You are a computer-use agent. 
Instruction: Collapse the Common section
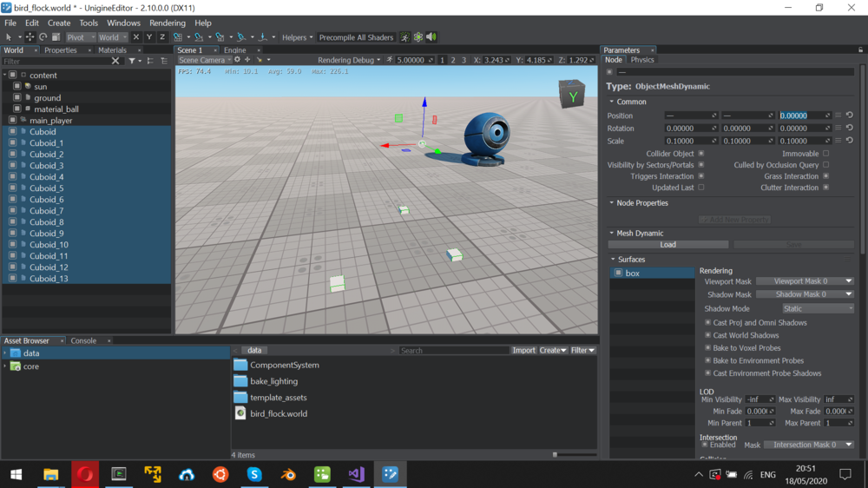[611, 102]
